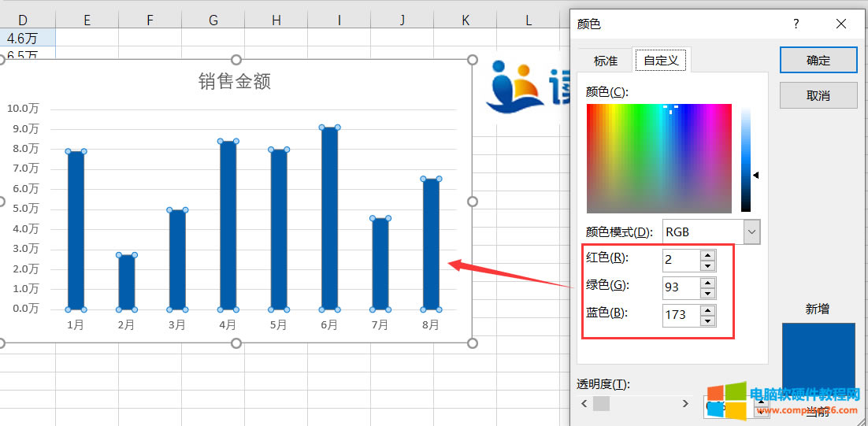Select column G header
This screenshot has width=868, height=426.
coord(213,20)
